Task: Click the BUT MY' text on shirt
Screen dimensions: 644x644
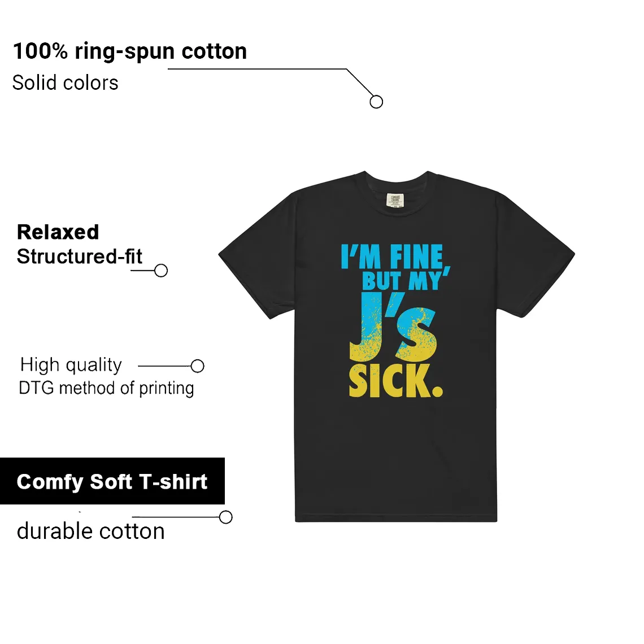Action: pyautogui.click(x=405, y=280)
